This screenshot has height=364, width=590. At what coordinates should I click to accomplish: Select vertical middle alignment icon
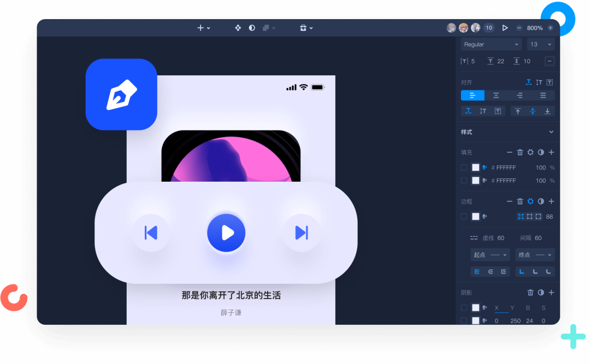point(533,111)
